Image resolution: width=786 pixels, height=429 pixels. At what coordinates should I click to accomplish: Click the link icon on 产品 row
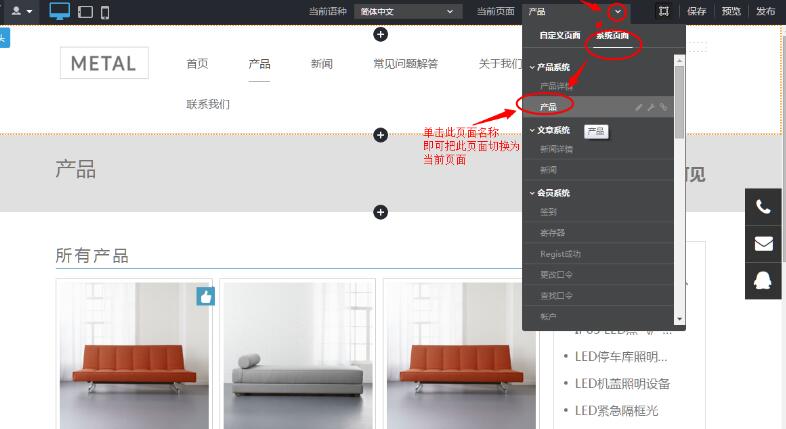[x=663, y=107]
